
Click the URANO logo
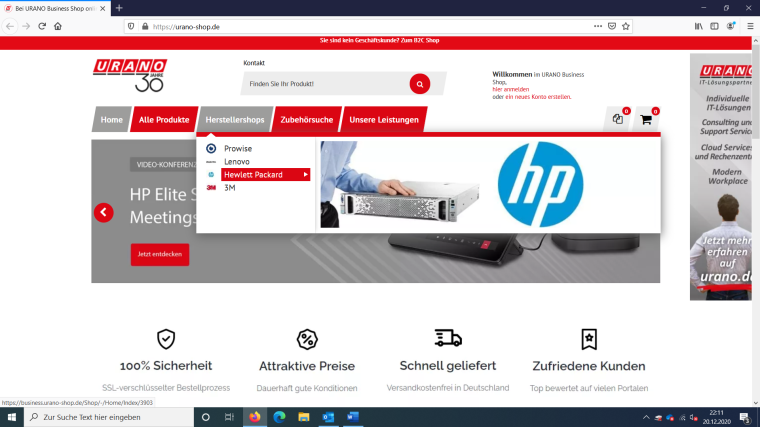click(129, 75)
